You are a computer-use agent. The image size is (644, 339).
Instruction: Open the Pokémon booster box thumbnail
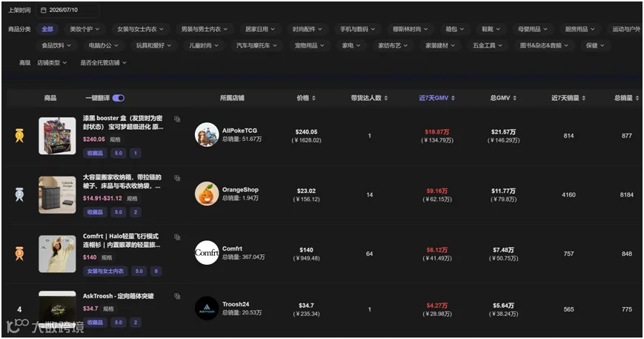pyautogui.click(x=57, y=136)
